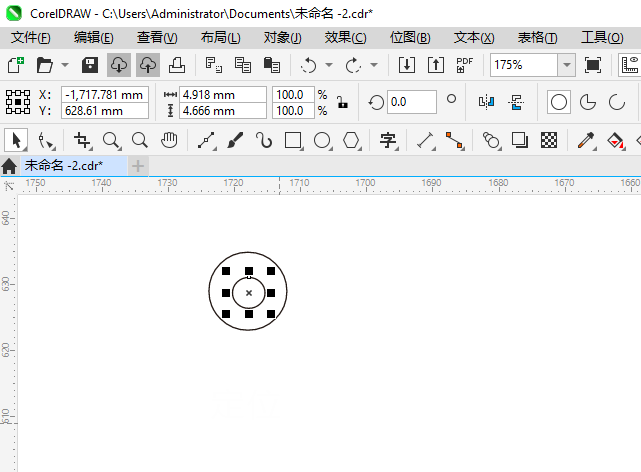Click the object height field 4.666 mm
Screen dimensions: 641x472
pyautogui.click(x=223, y=111)
